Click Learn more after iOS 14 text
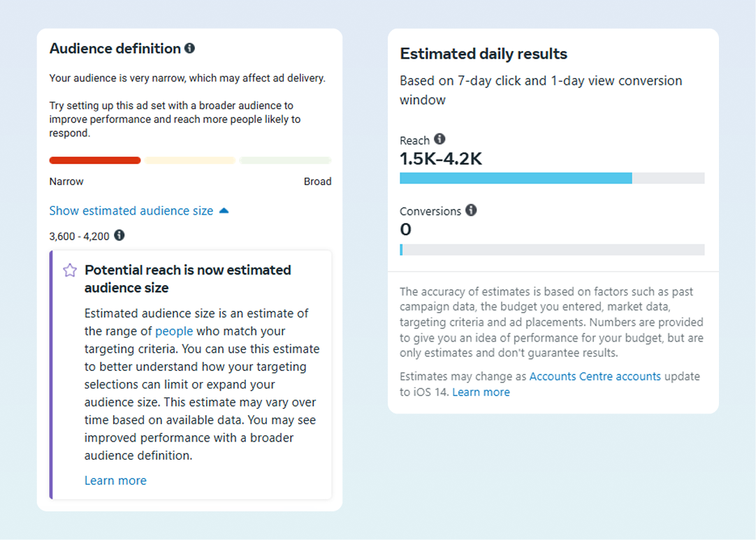This screenshot has width=756, height=540. 481,393
